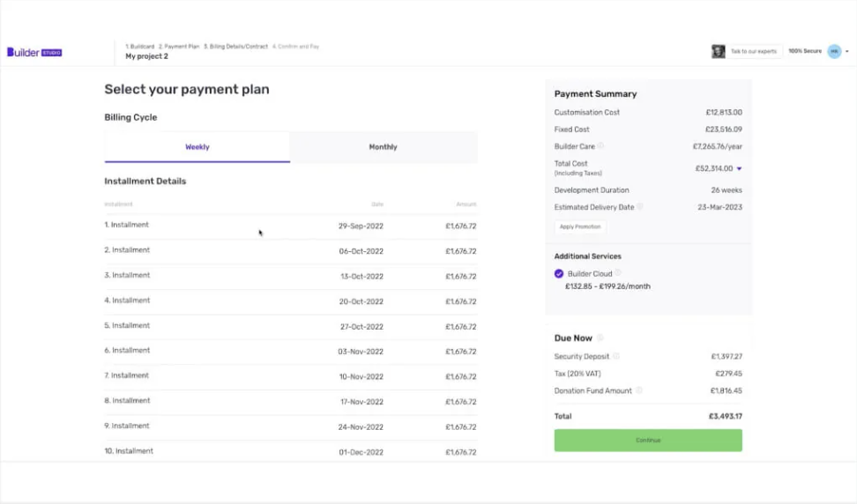
Task: Click the 17-Nov-2022 date
Action: [361, 402]
